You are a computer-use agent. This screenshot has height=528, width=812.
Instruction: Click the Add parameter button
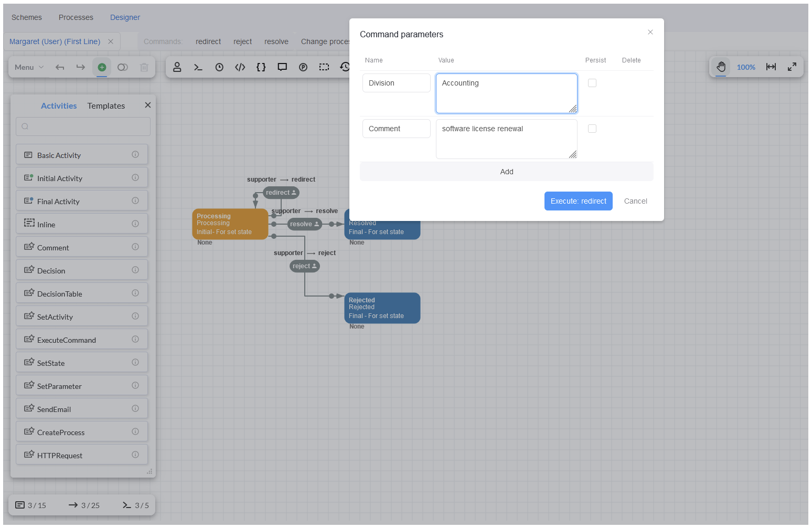[x=507, y=172]
